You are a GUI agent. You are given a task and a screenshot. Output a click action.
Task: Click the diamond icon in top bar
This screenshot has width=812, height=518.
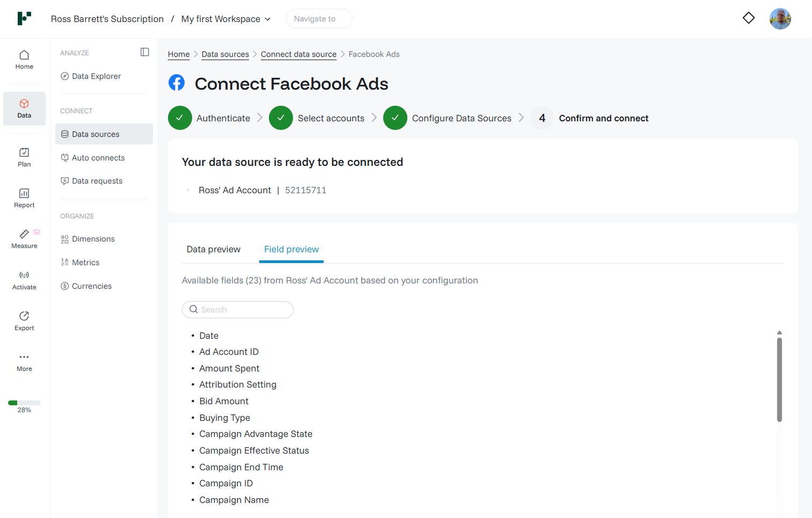click(749, 18)
